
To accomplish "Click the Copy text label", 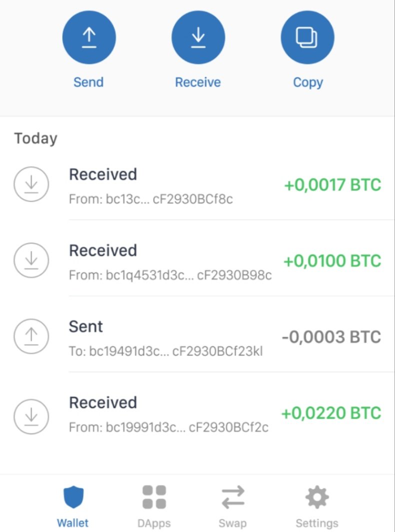I will coord(307,82).
